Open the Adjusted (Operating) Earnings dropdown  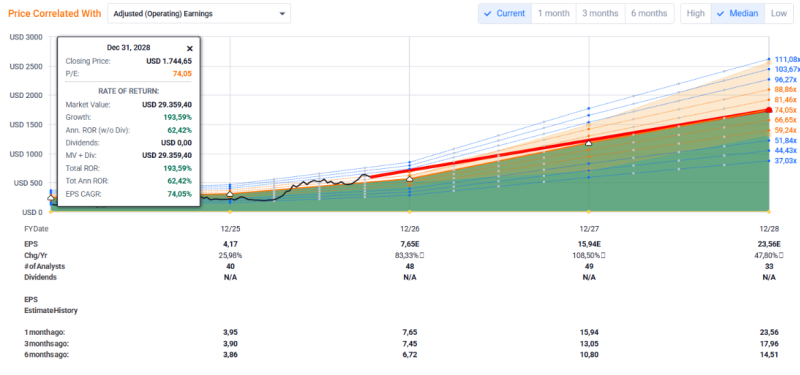click(199, 14)
